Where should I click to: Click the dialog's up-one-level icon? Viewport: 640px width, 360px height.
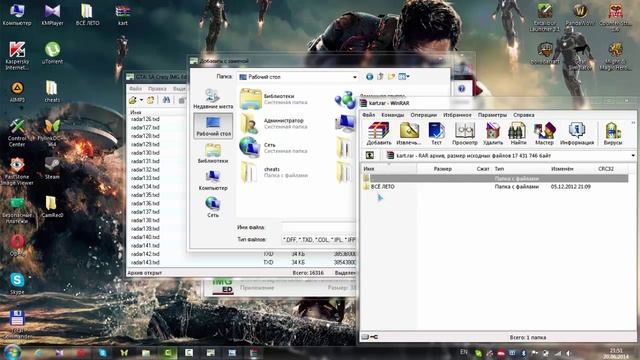pos(380,77)
